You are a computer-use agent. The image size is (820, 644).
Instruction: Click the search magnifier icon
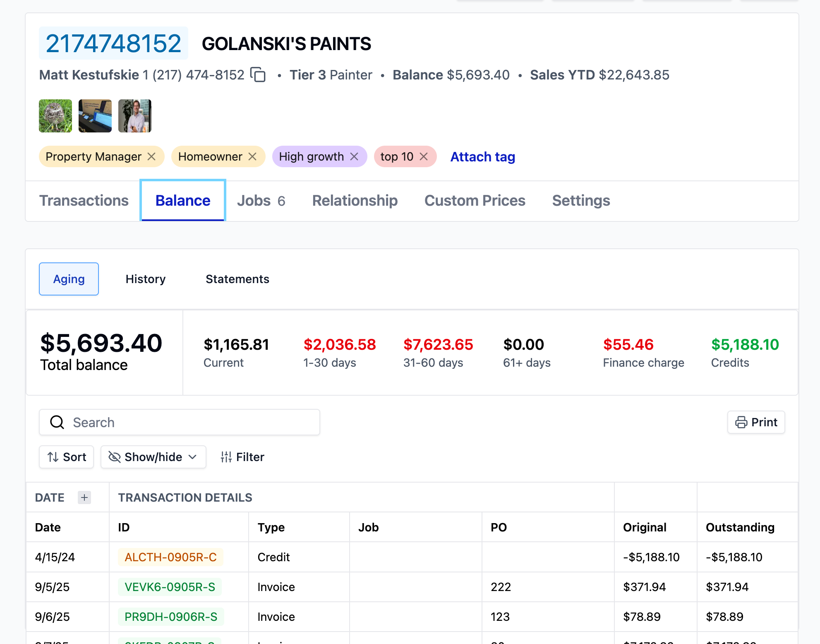coord(57,422)
